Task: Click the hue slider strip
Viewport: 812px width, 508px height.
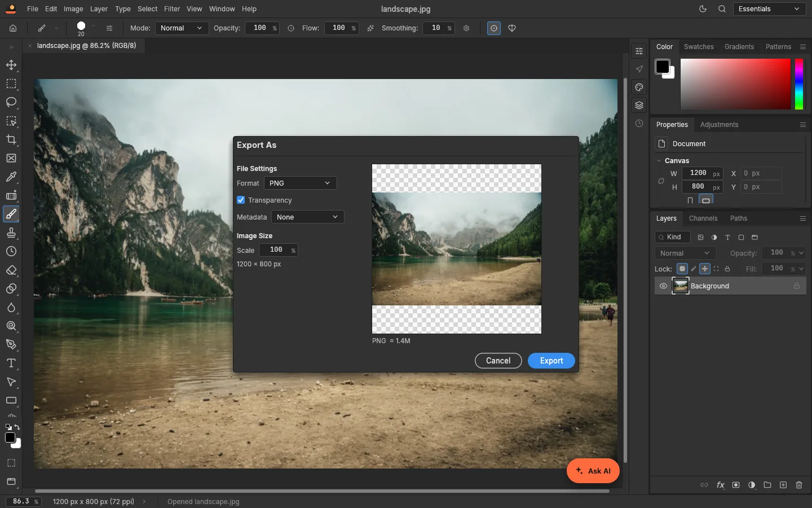Action: click(799, 84)
